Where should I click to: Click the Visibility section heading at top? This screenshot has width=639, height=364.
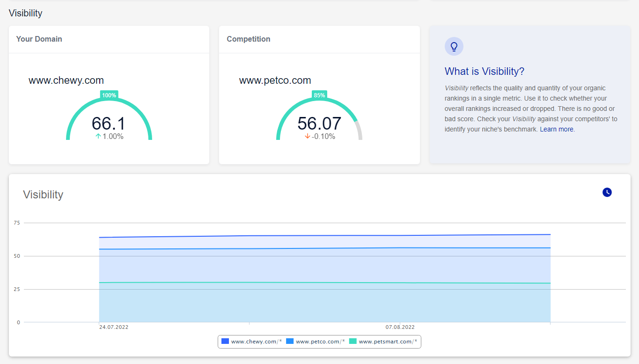pyautogui.click(x=25, y=13)
